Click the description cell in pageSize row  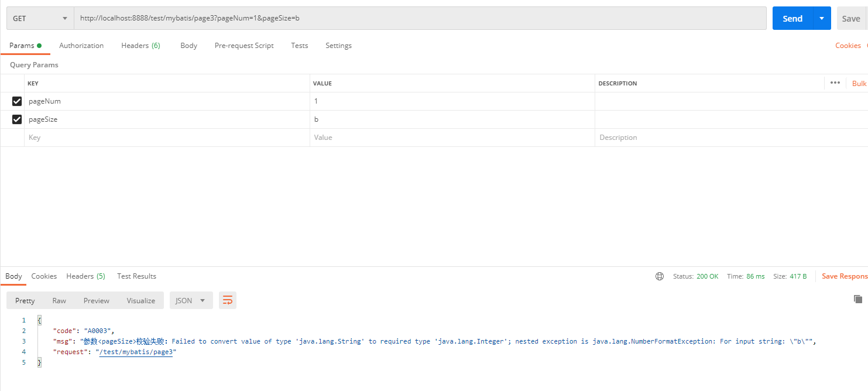pyautogui.click(x=731, y=119)
